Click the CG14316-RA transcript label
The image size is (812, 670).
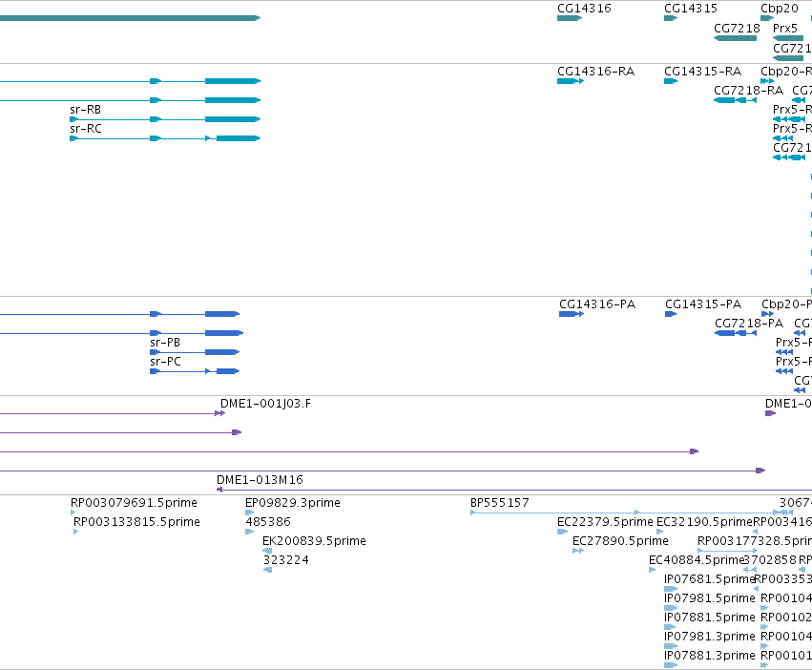point(596,72)
